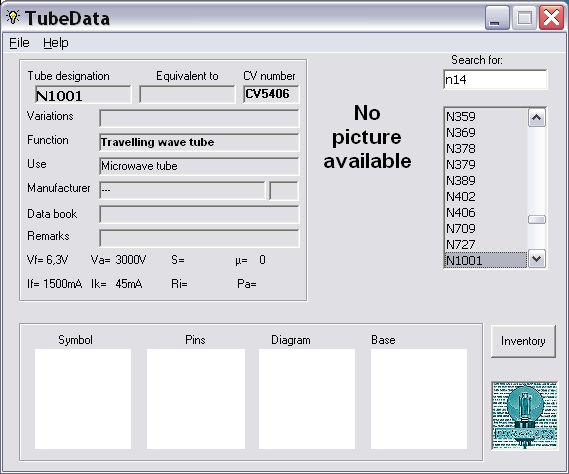Click the CV number field CV5406

[x=271, y=94]
